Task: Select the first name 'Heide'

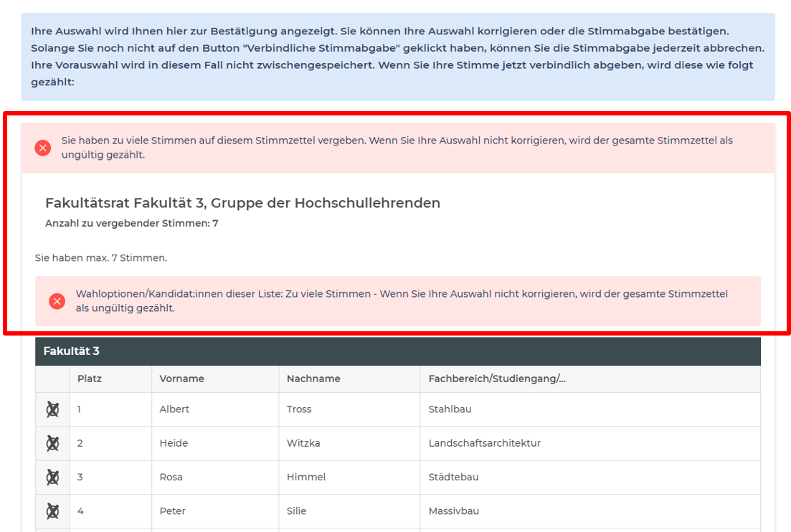Action: 174,443
